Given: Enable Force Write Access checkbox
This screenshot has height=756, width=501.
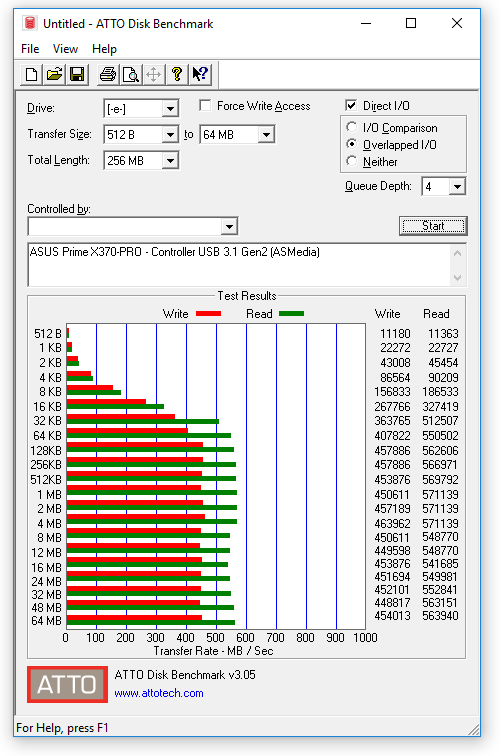Looking at the screenshot, I should [x=205, y=106].
